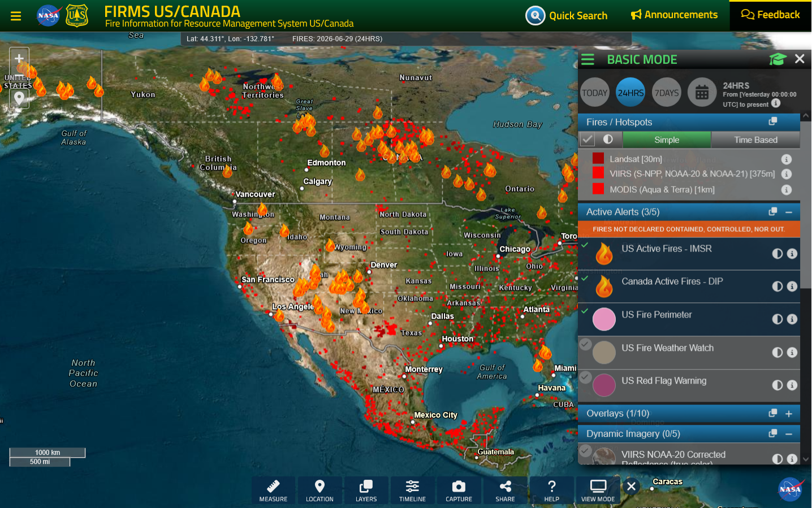
Task: Zoom in on the map
Action: (19, 58)
